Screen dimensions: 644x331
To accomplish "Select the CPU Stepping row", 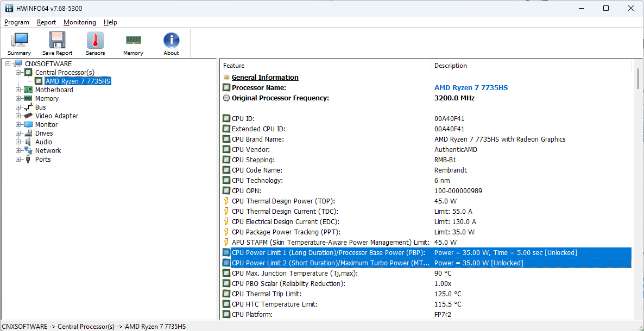I will coord(426,160).
